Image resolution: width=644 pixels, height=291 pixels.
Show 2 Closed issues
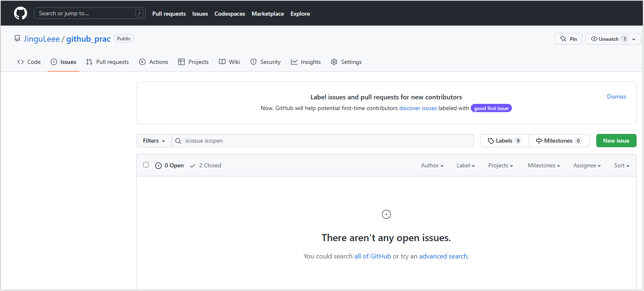205,165
